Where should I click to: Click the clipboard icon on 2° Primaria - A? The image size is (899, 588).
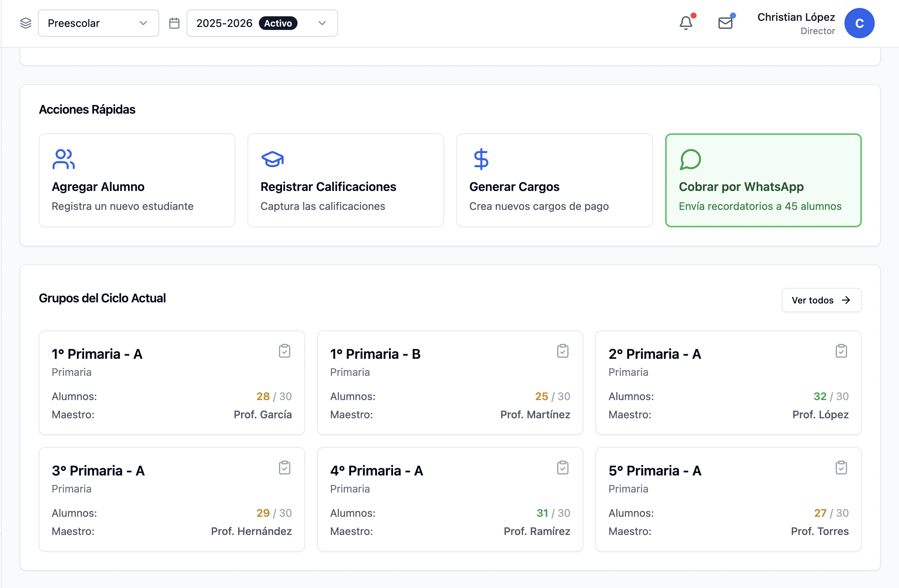[841, 351]
